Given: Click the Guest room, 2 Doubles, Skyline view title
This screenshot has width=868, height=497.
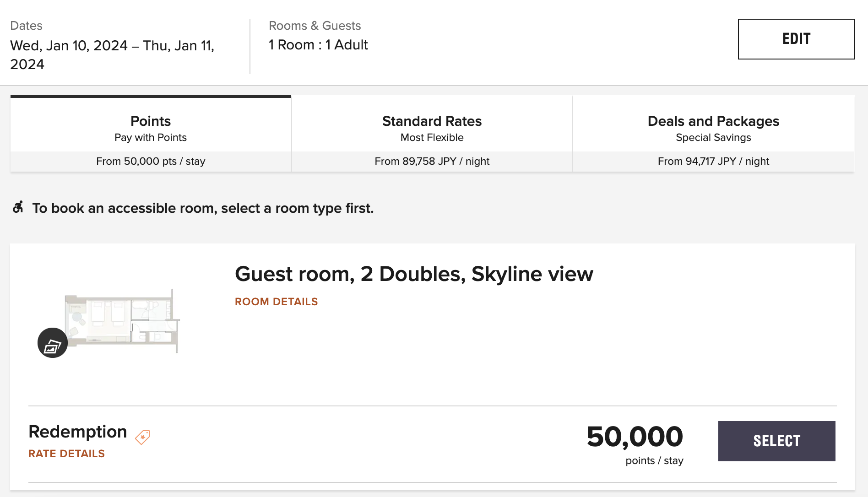Looking at the screenshot, I should 414,274.
